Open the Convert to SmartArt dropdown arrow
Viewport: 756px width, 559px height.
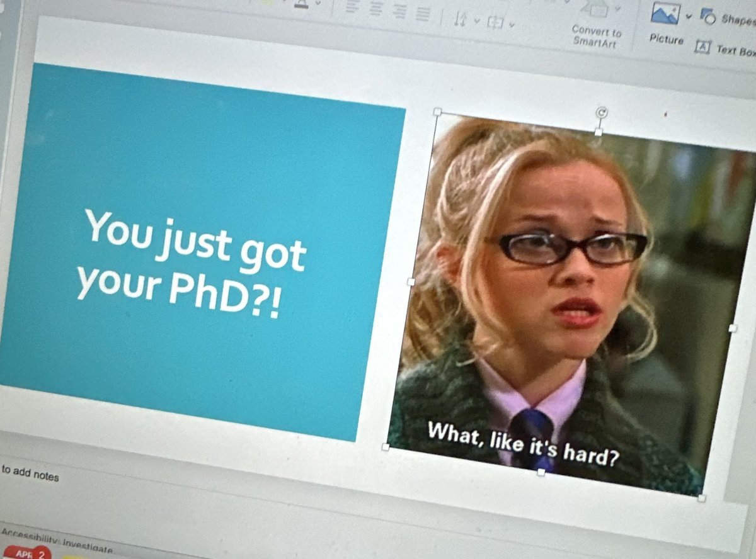coord(617,8)
